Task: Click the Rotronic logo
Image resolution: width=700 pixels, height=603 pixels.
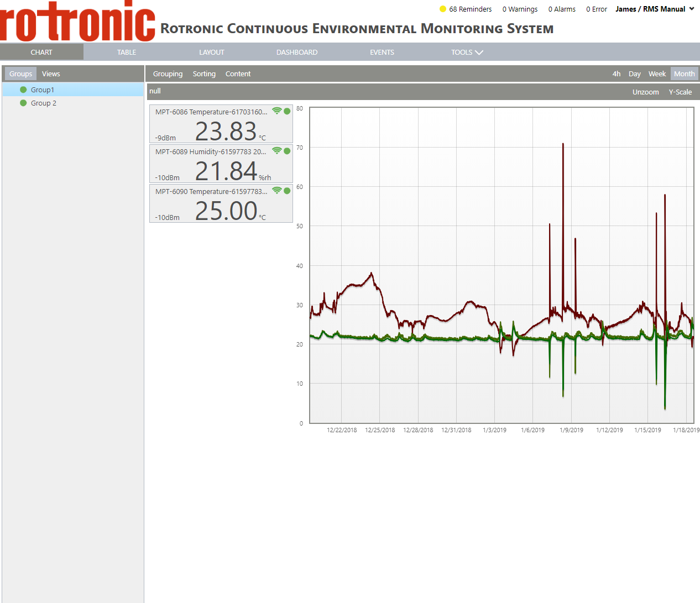Action: coord(77,21)
